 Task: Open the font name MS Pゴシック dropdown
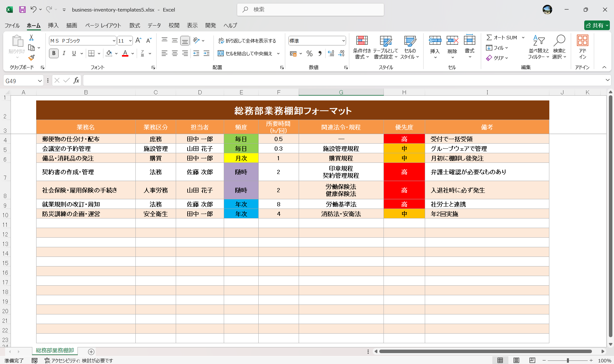point(114,41)
